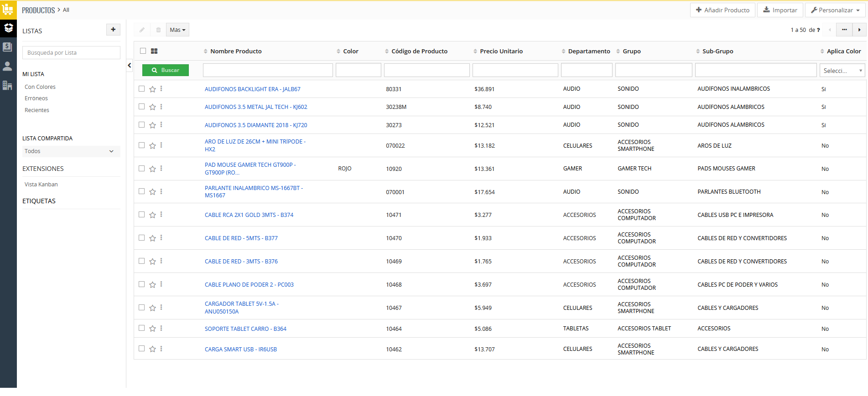Select the AUDIFONOS 3.5 DIAMANTE 2018 checkbox
Screen dimensions: 868x396
[142, 125]
